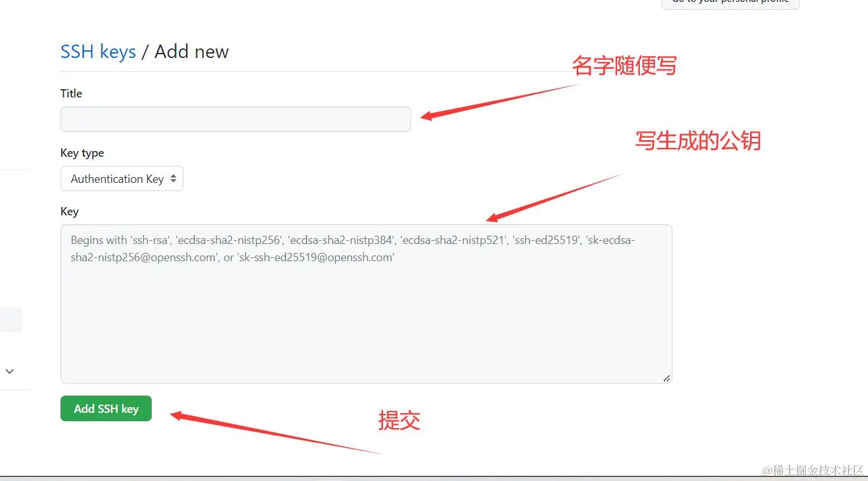
Task: Open the Authentication Key dropdown
Action: point(122,179)
